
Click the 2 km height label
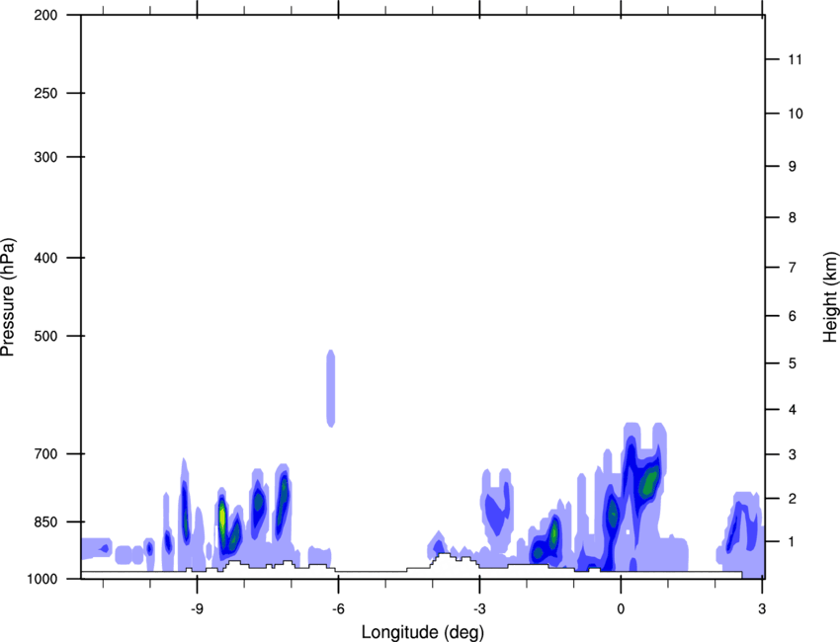tap(793, 499)
